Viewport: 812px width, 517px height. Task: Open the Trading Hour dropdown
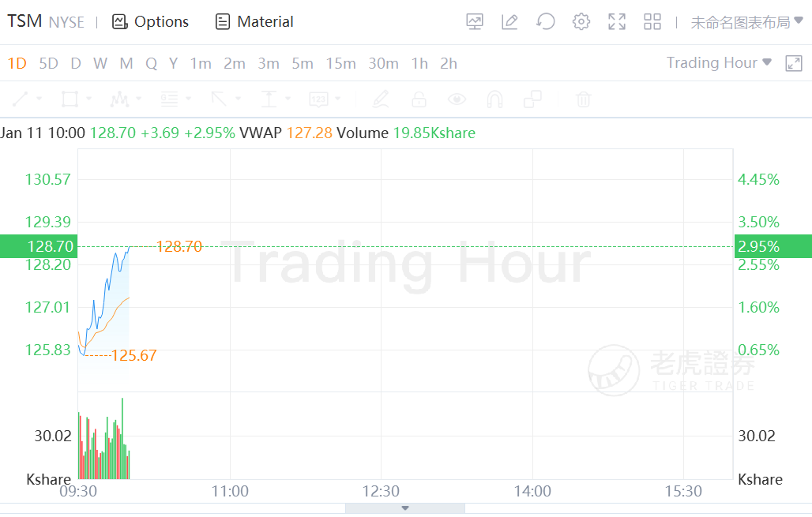coord(719,63)
